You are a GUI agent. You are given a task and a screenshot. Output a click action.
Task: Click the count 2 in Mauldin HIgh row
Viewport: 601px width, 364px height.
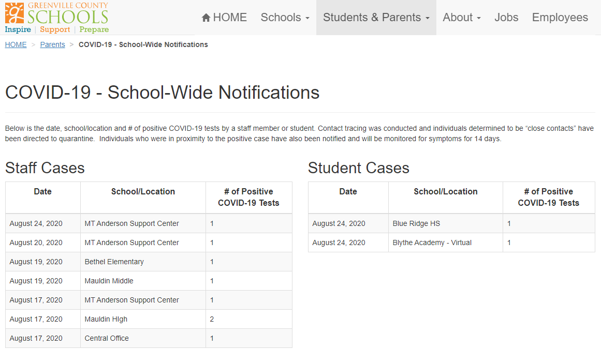click(x=249, y=319)
